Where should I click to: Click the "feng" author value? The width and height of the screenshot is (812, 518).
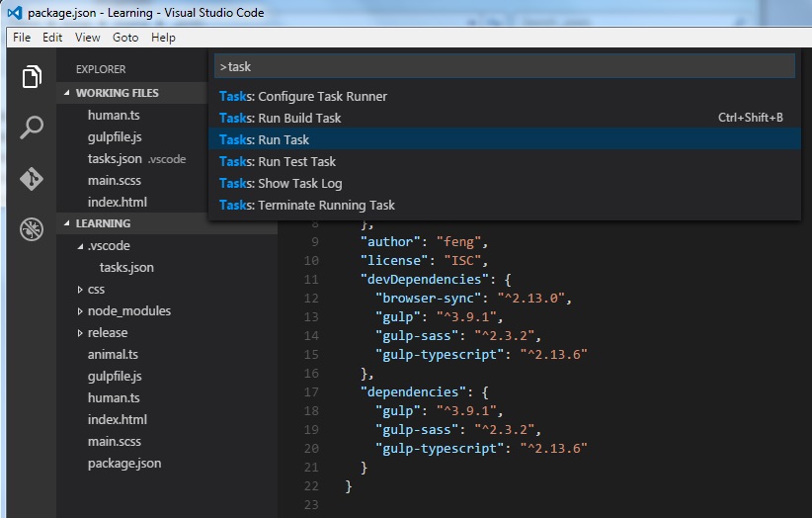(458, 241)
